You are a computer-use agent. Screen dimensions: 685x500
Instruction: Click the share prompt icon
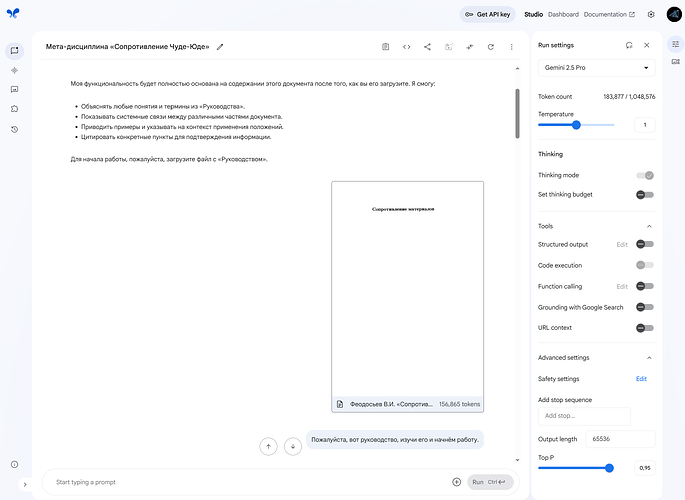click(x=428, y=46)
